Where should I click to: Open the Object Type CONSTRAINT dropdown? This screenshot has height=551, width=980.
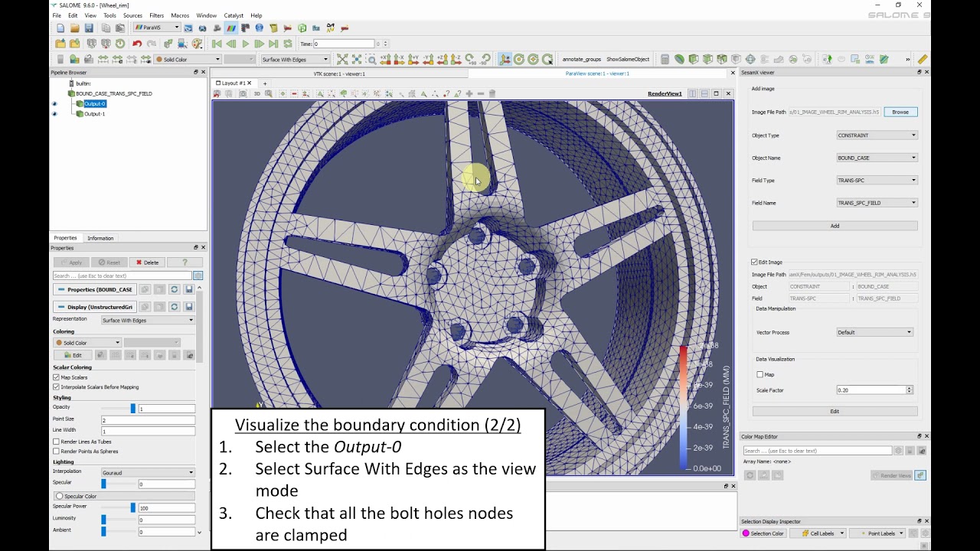pyautogui.click(x=877, y=135)
